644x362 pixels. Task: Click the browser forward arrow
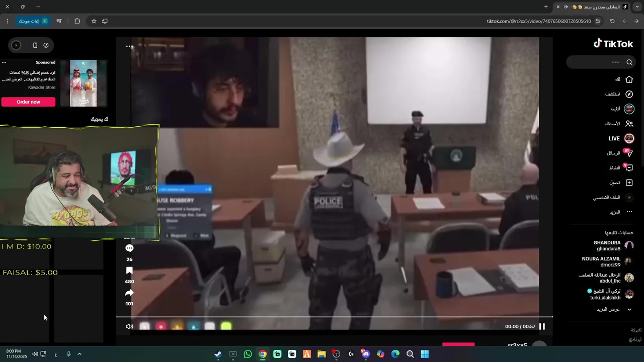point(624,21)
